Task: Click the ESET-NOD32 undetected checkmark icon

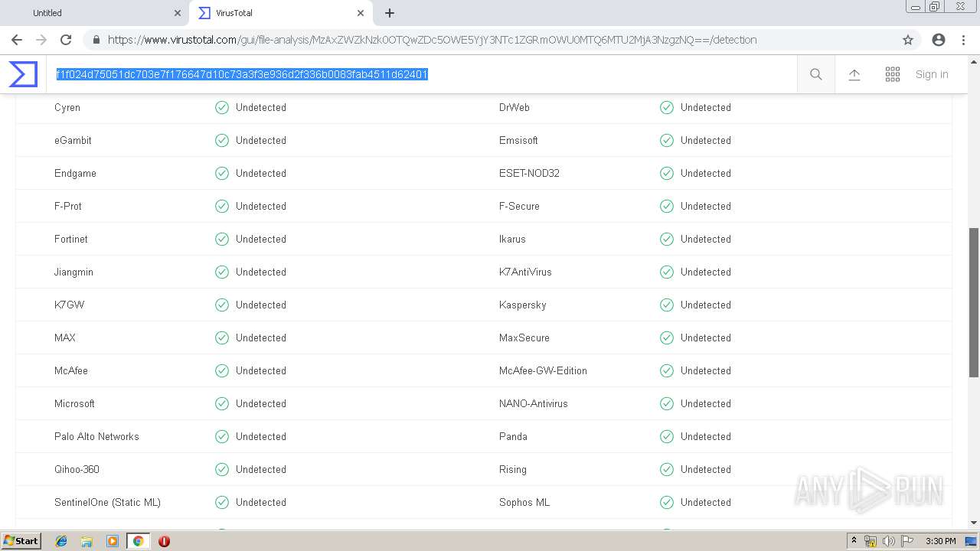Action: (x=667, y=173)
